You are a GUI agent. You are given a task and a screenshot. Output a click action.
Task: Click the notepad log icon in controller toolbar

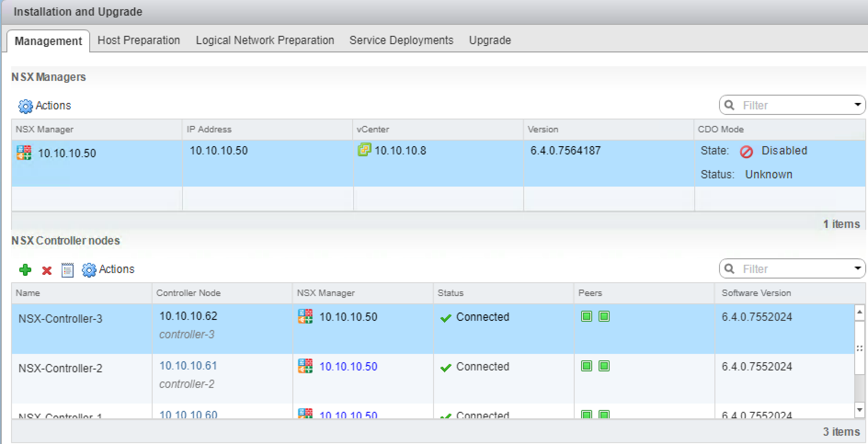click(68, 270)
